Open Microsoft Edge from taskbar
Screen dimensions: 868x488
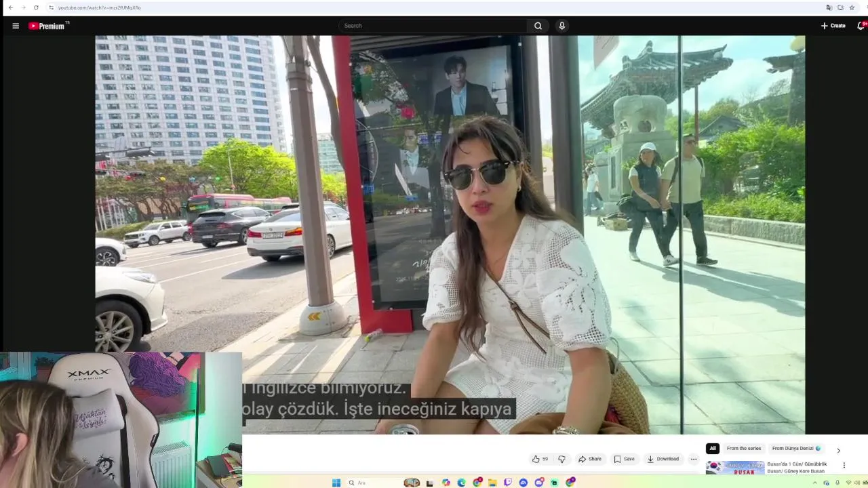[x=461, y=483]
